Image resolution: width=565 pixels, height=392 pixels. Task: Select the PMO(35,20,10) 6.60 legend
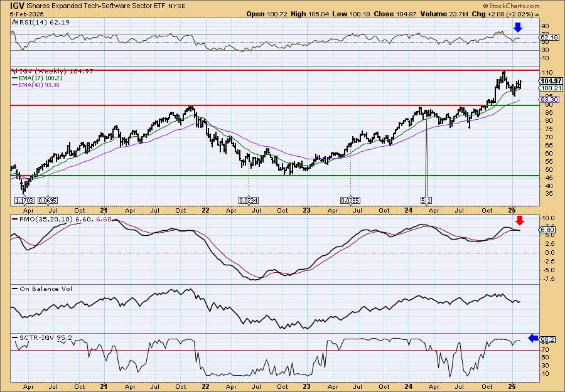(62, 220)
